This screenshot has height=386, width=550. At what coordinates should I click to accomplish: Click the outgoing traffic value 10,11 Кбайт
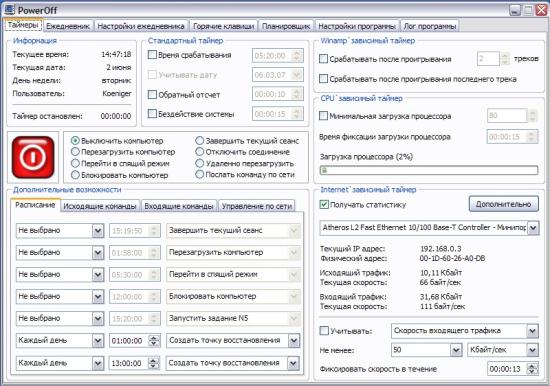pos(441,273)
